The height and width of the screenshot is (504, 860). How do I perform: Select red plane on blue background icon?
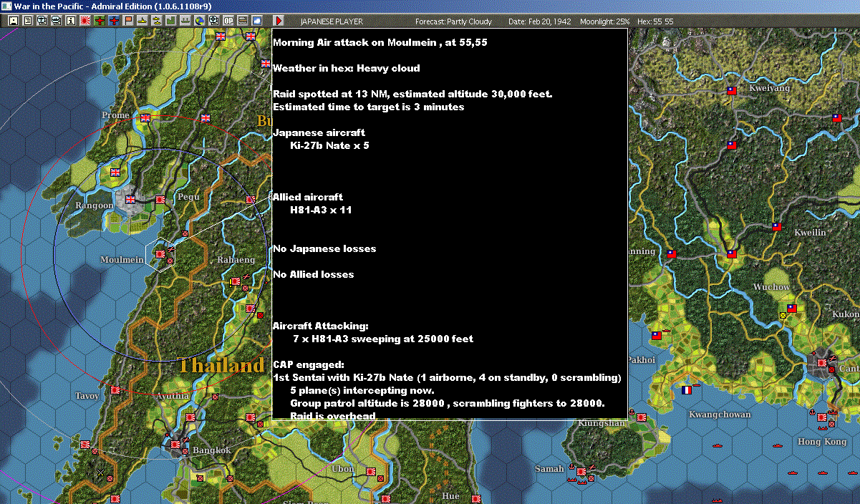point(115,21)
